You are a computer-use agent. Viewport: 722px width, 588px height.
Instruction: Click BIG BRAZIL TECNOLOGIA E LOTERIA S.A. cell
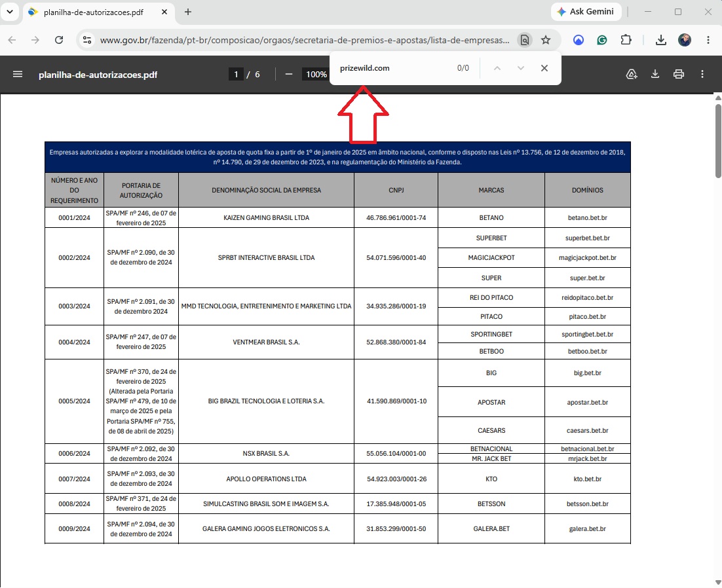(x=266, y=401)
